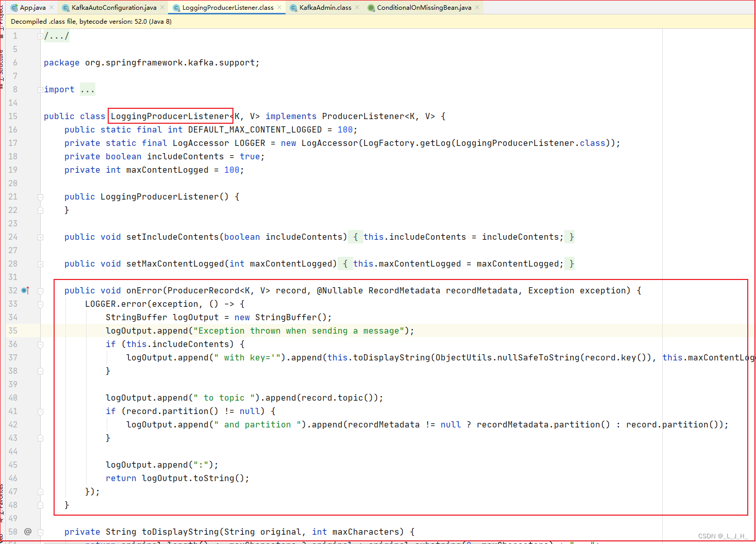Viewport: 756px width, 544px height.
Task: Click the LoggingProducerListener.class file icon
Action: click(176, 7)
